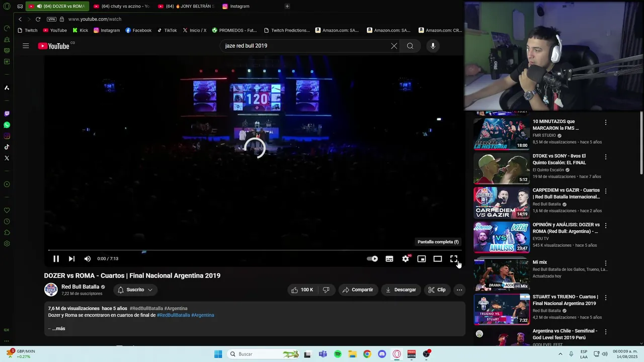
Task: Toggle the autoplay switch in player
Action: coord(372,258)
